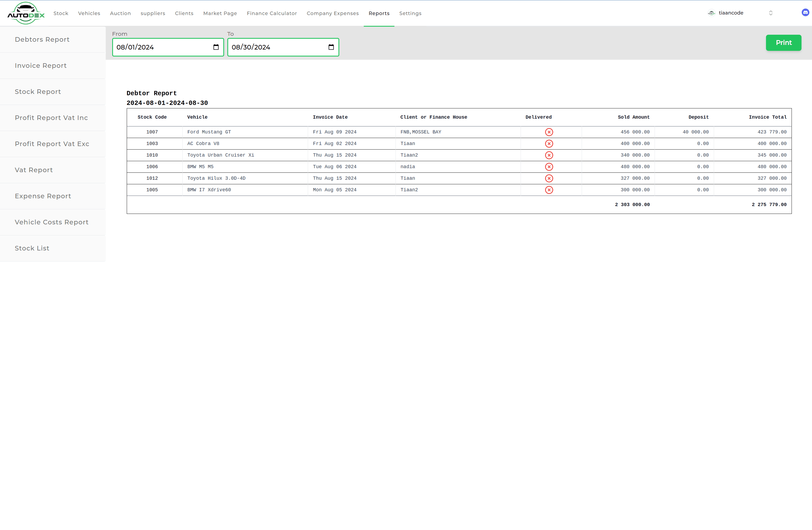Open the Invoice Report
812x530 pixels.
click(53, 65)
